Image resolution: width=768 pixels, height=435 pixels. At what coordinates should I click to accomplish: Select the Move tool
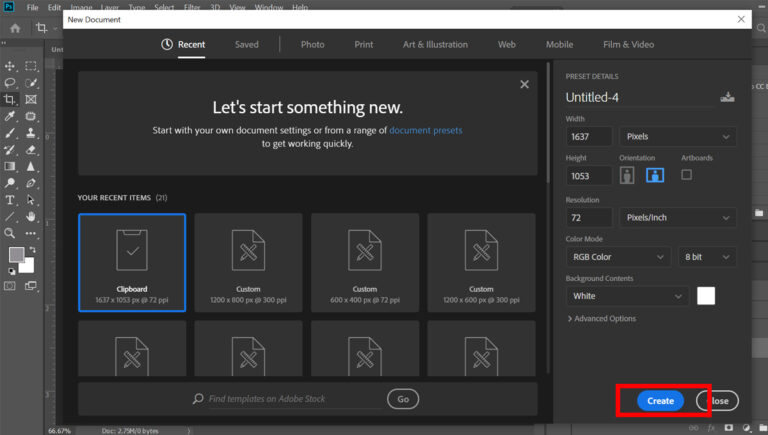click(x=10, y=66)
